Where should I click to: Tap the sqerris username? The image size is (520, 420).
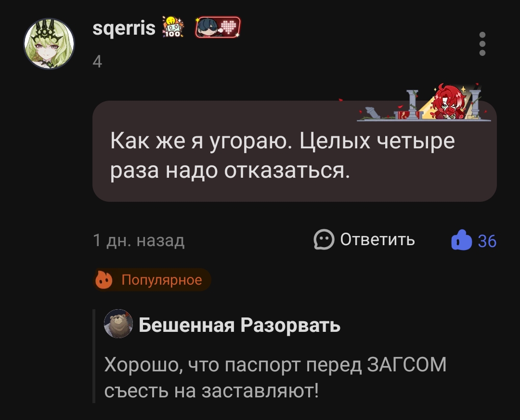point(124,28)
